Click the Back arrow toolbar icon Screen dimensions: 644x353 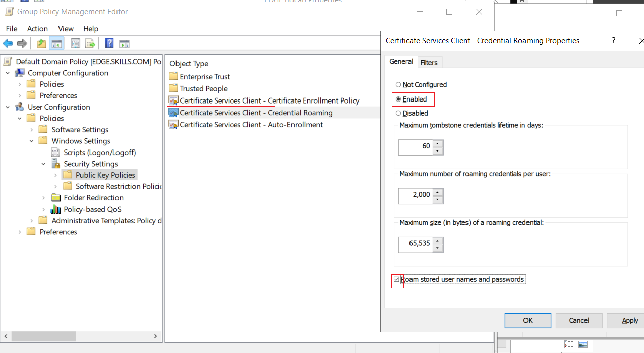click(x=8, y=44)
